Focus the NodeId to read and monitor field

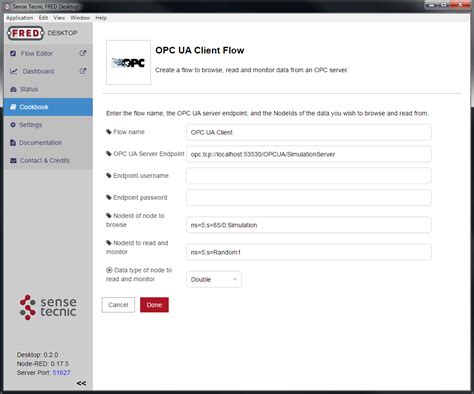pyautogui.click(x=309, y=252)
